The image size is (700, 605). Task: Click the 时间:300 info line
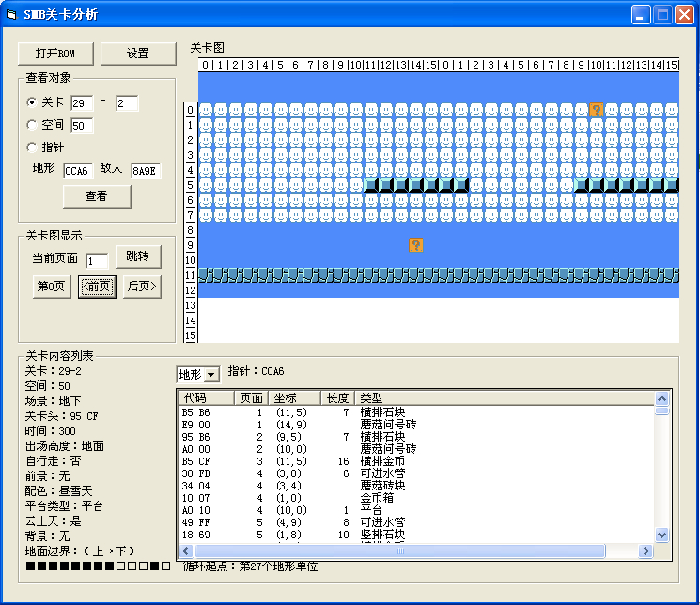pyautogui.click(x=51, y=431)
